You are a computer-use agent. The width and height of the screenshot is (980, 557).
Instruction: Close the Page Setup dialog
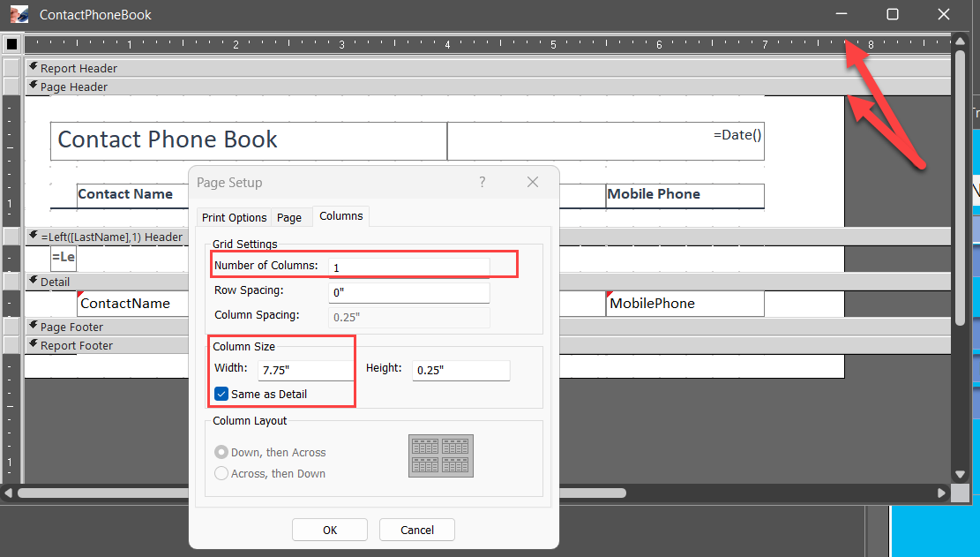[x=533, y=182]
